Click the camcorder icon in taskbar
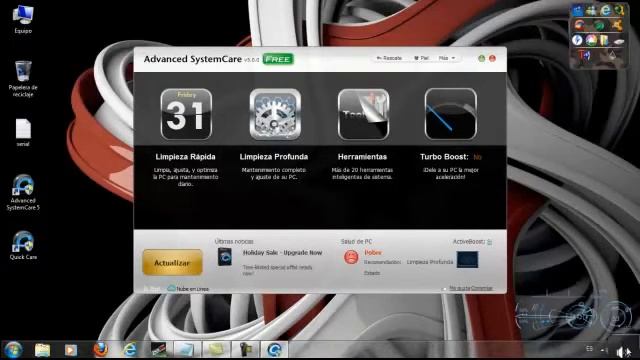The height and width of the screenshot is (360, 640). 245,350
